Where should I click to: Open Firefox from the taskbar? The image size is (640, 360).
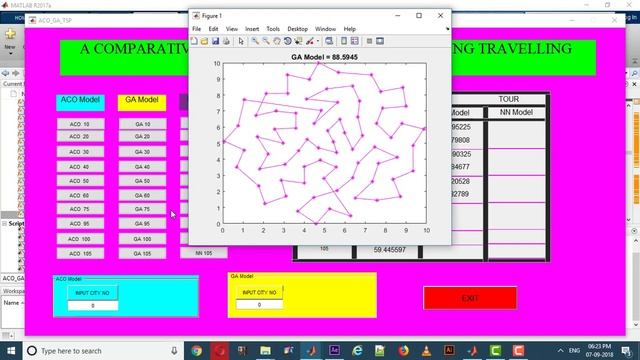403,351
